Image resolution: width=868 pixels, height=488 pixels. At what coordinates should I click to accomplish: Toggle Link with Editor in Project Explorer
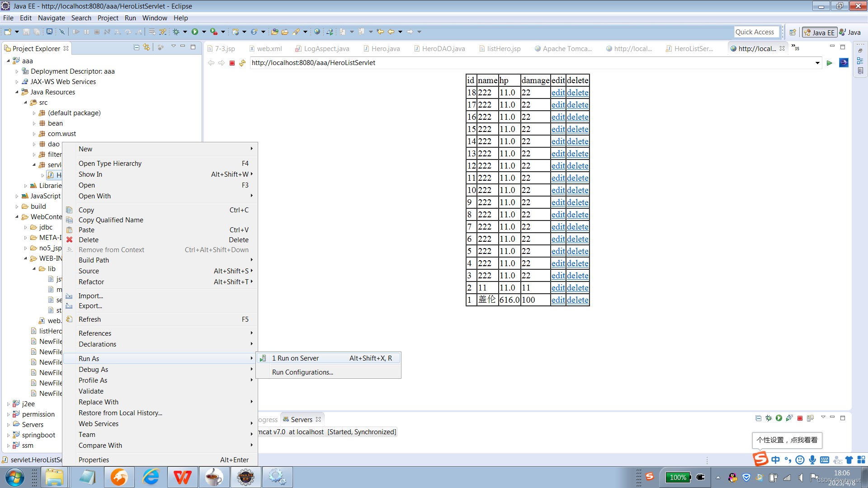pyautogui.click(x=146, y=47)
